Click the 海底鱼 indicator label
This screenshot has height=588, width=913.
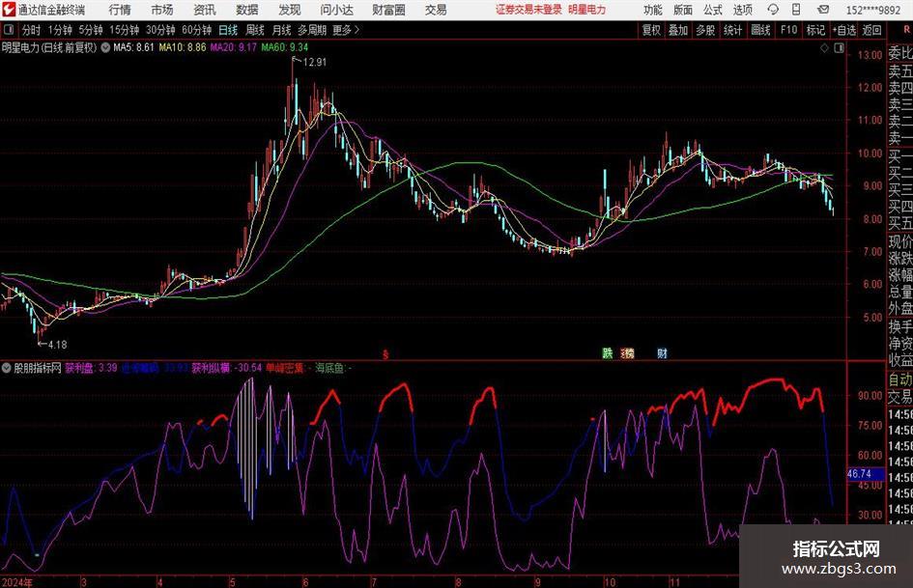[x=333, y=368]
